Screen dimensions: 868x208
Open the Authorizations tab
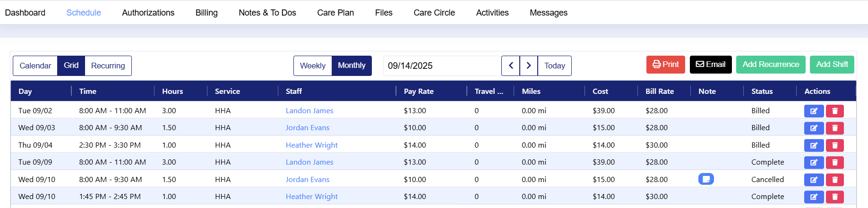point(148,13)
